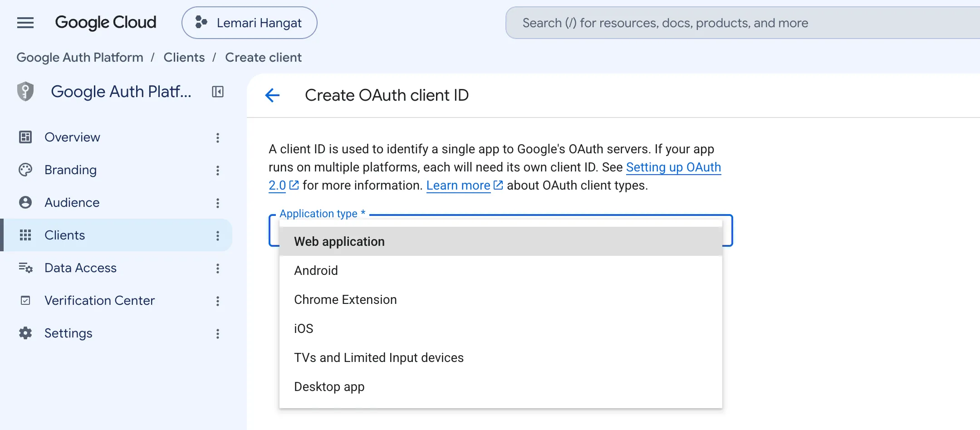Click the Audience person icon
980x430 pixels.
(25, 202)
